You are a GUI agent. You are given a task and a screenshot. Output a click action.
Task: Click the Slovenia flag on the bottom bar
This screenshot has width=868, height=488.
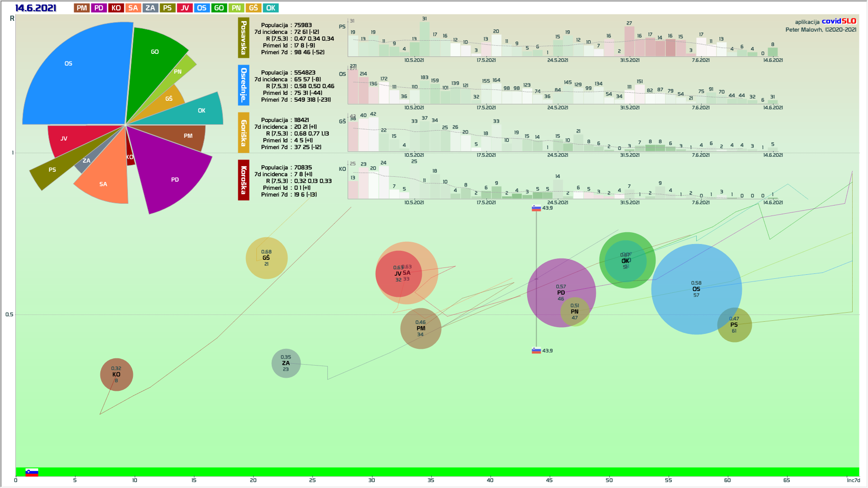click(32, 472)
